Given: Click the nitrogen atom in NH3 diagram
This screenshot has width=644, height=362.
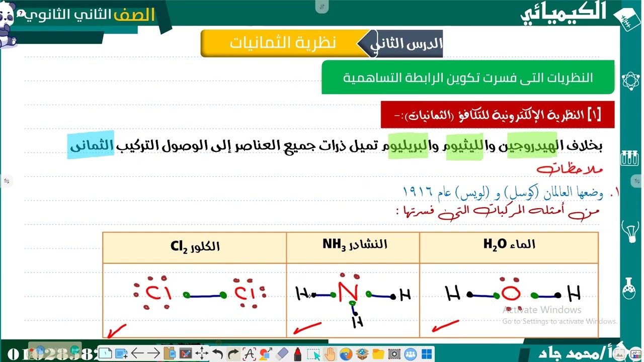Looking at the screenshot, I should [x=348, y=293].
